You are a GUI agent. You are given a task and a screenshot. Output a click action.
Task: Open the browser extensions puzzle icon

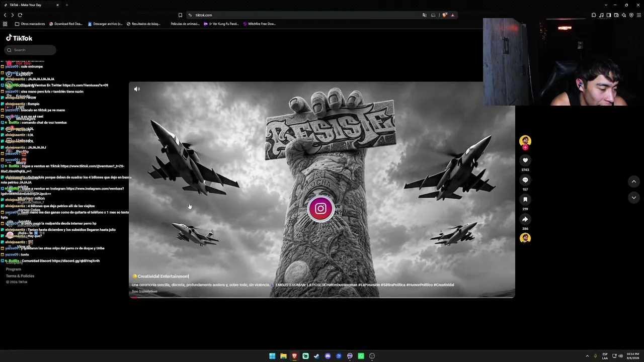594,15
